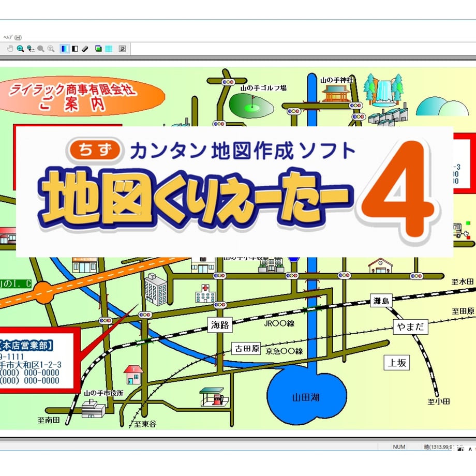
Task: Click the coordinate readout in status bar
Action: click(x=438, y=447)
